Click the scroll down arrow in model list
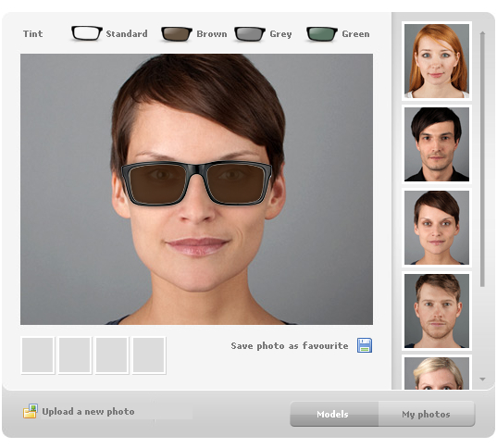497x448 pixels. [x=482, y=380]
